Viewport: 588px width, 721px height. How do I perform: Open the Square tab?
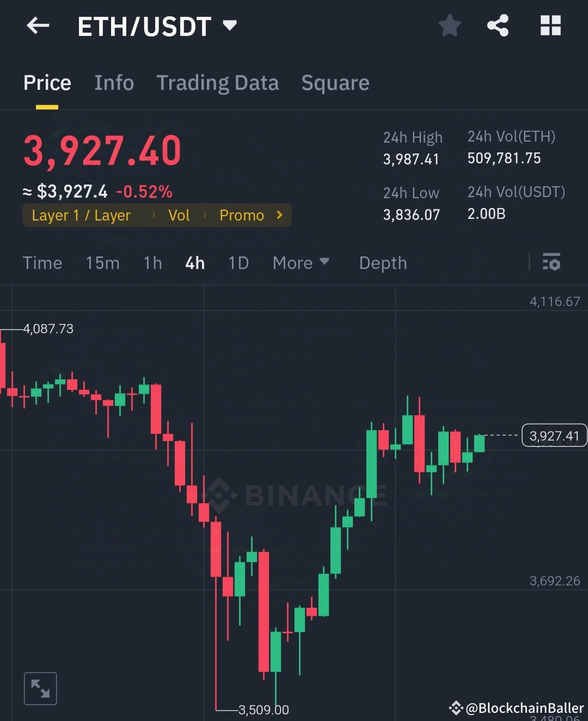pyautogui.click(x=335, y=83)
